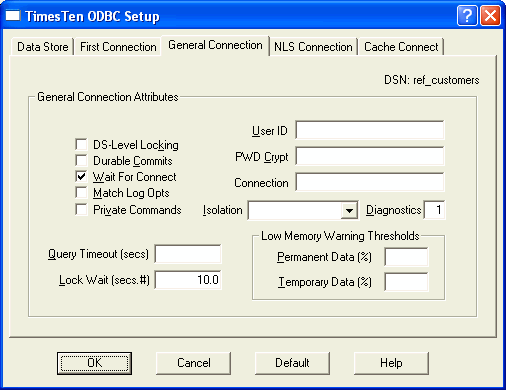Click into the User ID field

click(370, 130)
